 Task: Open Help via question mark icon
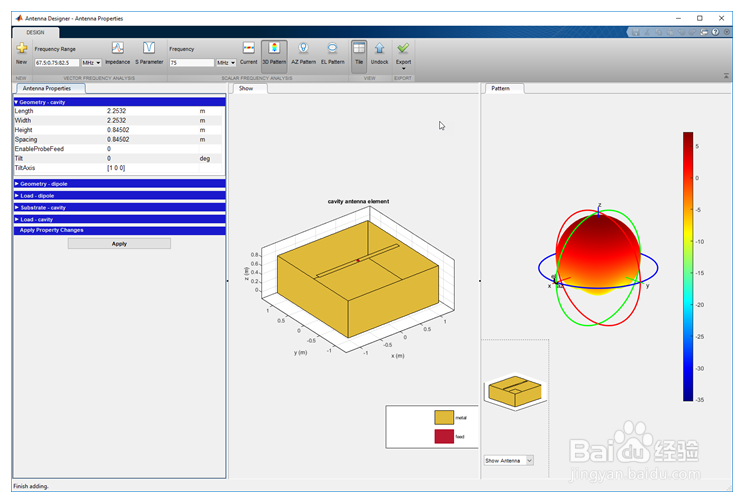(x=716, y=32)
